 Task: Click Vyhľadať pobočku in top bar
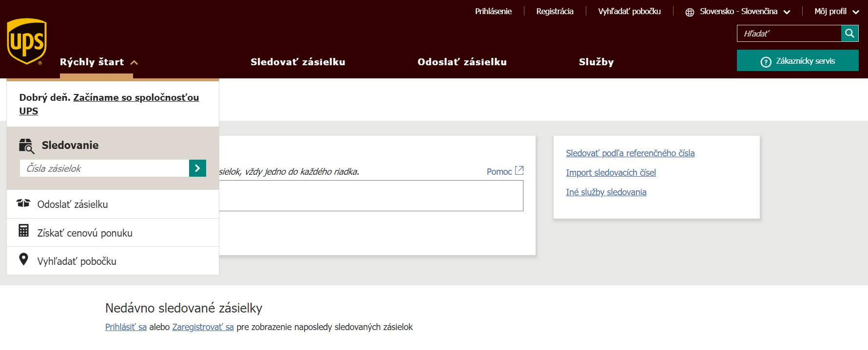click(629, 11)
